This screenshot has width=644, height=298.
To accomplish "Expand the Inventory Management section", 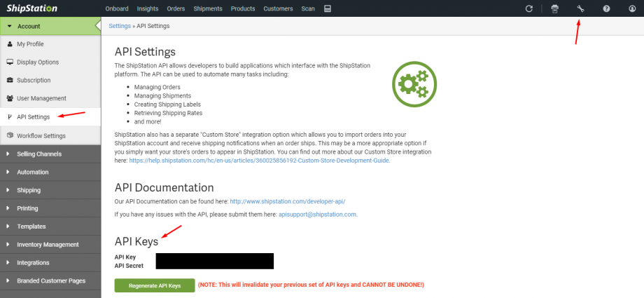I will (x=48, y=245).
